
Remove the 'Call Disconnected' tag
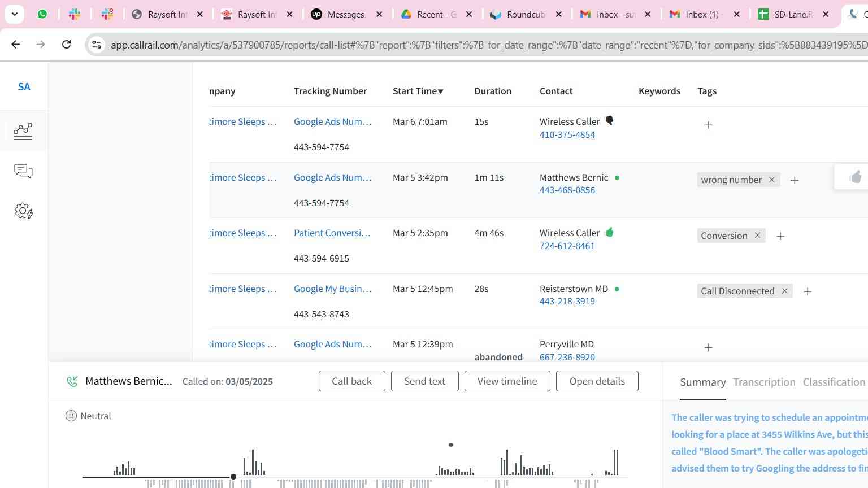pyautogui.click(x=784, y=291)
